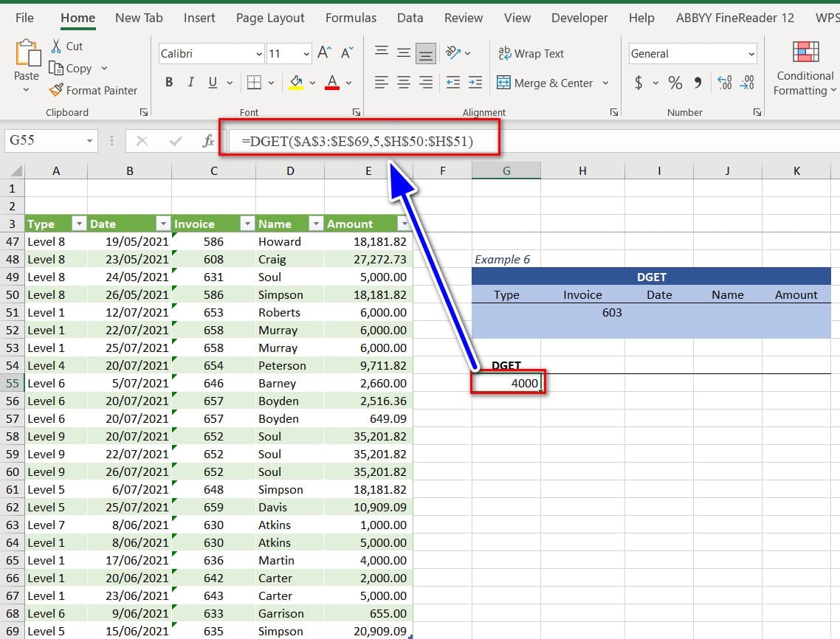
Task: Open the Page Layout tab
Action: (x=269, y=18)
